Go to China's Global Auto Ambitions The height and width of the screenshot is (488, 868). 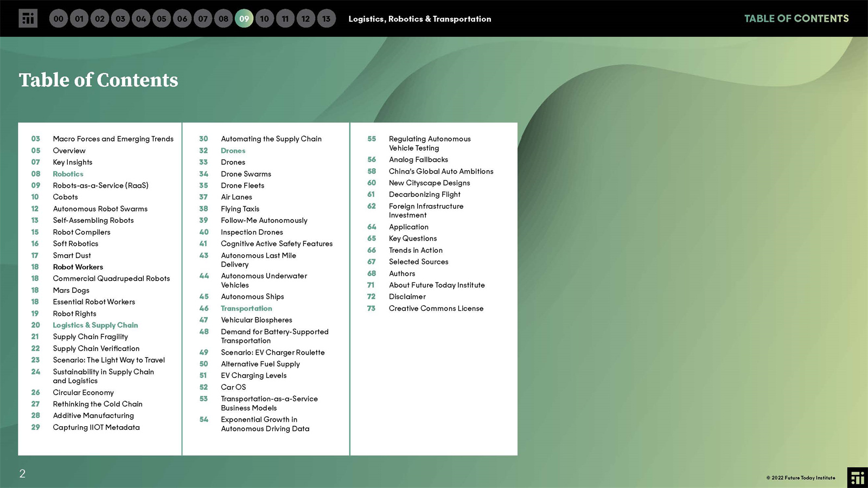pyautogui.click(x=441, y=171)
